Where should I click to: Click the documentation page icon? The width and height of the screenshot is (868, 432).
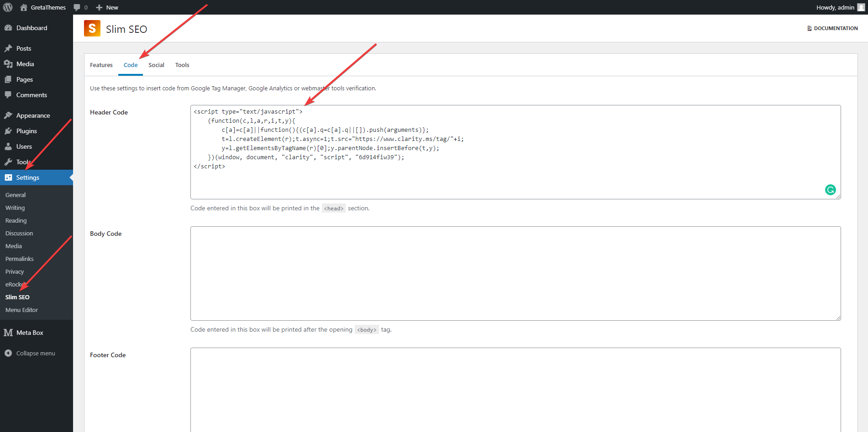pos(810,28)
